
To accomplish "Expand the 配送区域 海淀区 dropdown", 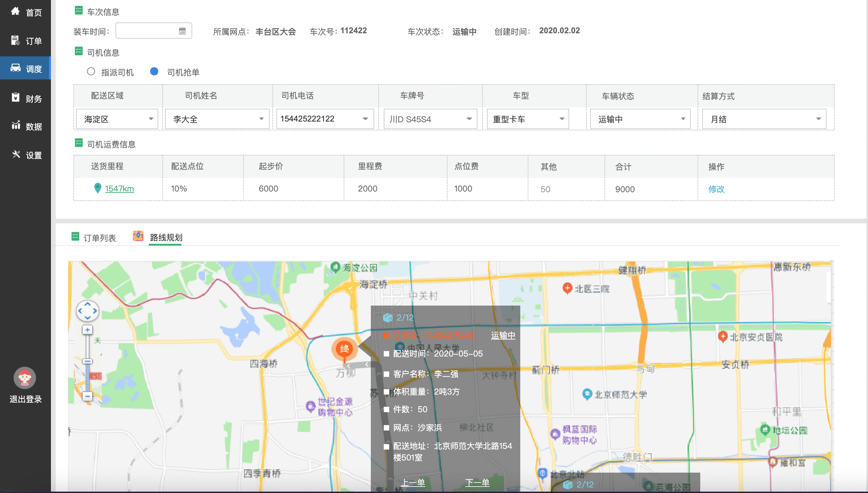I will 117,119.
